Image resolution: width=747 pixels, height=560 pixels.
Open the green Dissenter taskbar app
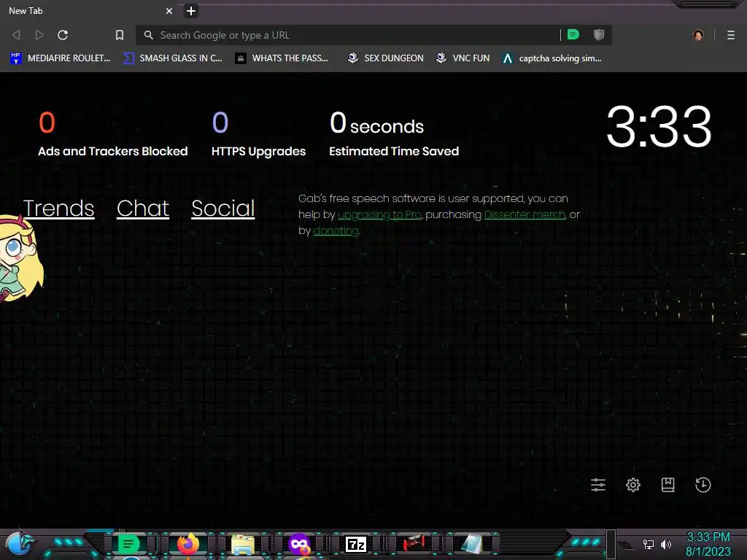(x=128, y=543)
